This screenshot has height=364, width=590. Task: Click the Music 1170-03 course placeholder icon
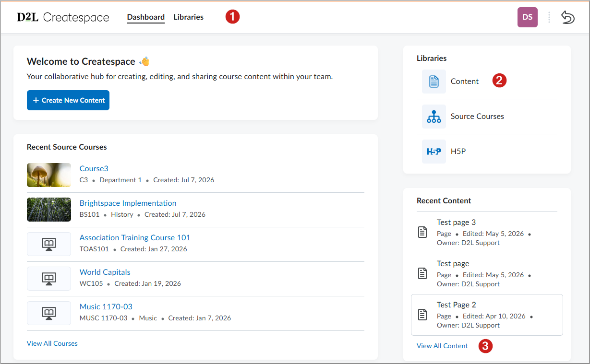(49, 313)
